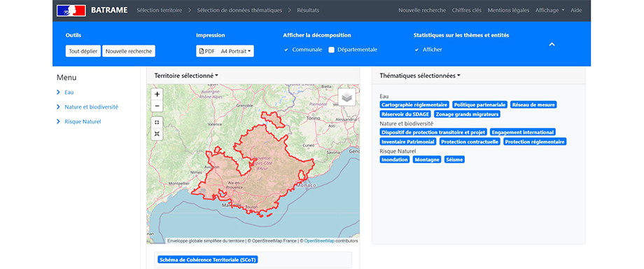This screenshot has width=644, height=269.
Task: Collapse the Territoire sélectionné panel
Action: click(x=186, y=76)
